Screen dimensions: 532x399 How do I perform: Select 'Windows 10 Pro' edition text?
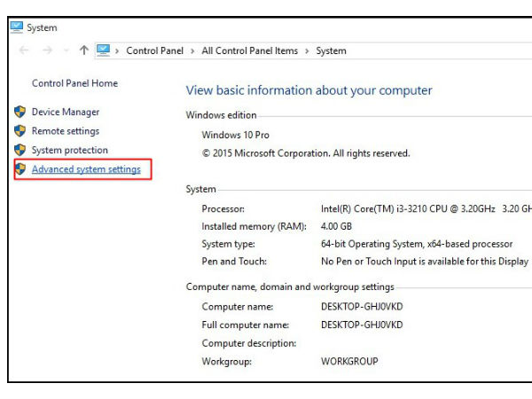236,135
